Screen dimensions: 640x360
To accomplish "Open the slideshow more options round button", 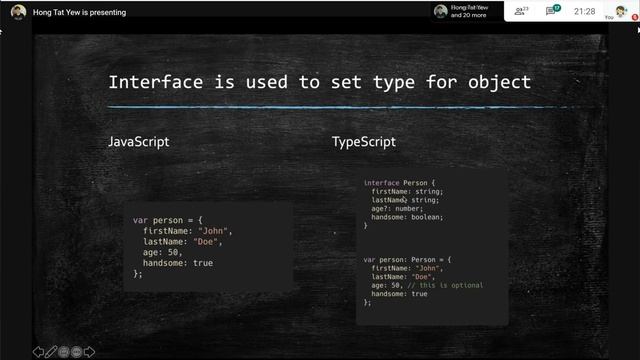I will 76,352.
